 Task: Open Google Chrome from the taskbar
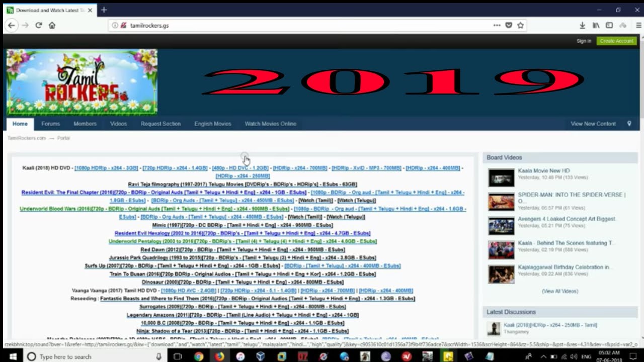(199, 356)
